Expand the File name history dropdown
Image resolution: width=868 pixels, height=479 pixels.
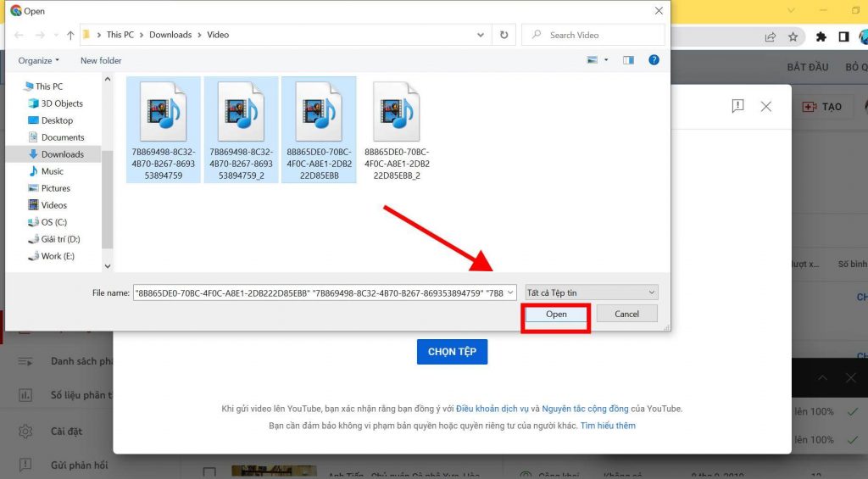point(510,292)
